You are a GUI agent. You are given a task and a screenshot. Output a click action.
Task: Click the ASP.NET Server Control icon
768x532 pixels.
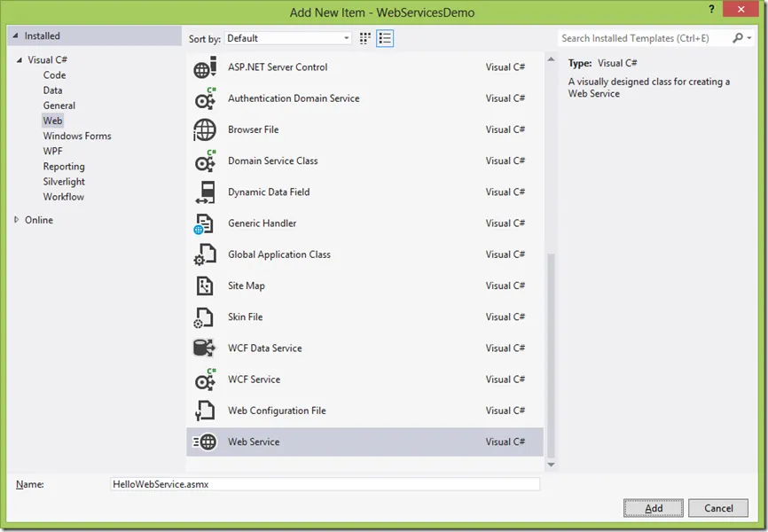click(205, 67)
